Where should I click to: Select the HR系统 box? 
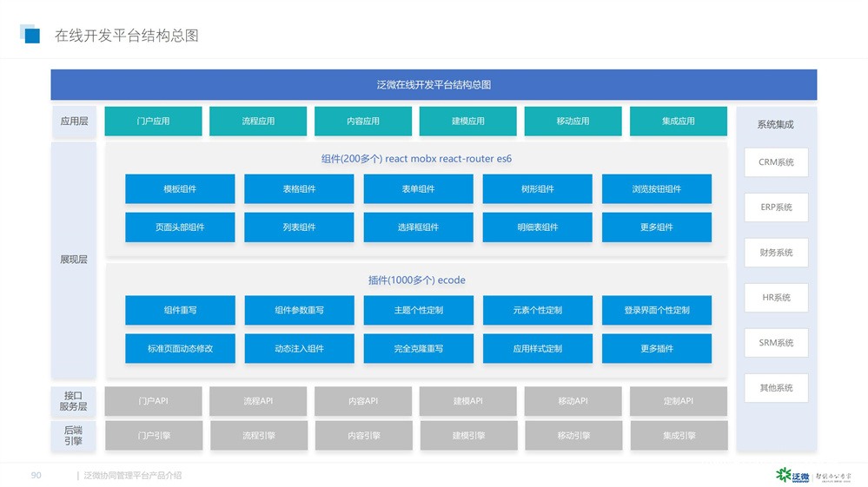[x=776, y=298]
